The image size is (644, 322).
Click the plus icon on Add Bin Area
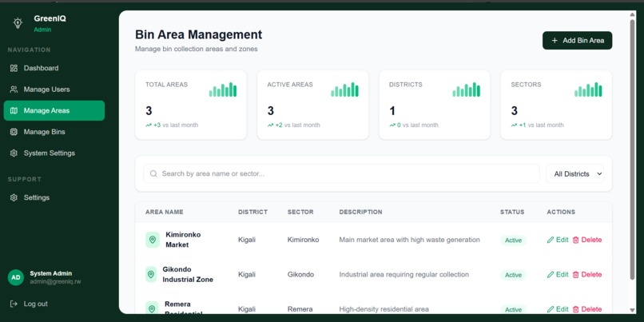point(555,40)
